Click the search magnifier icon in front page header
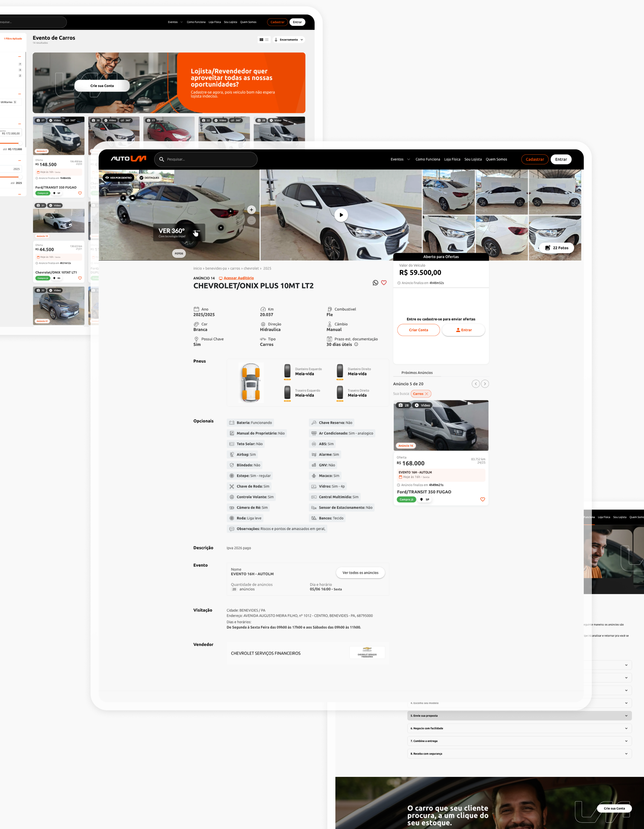This screenshot has width=644, height=829. (161, 160)
